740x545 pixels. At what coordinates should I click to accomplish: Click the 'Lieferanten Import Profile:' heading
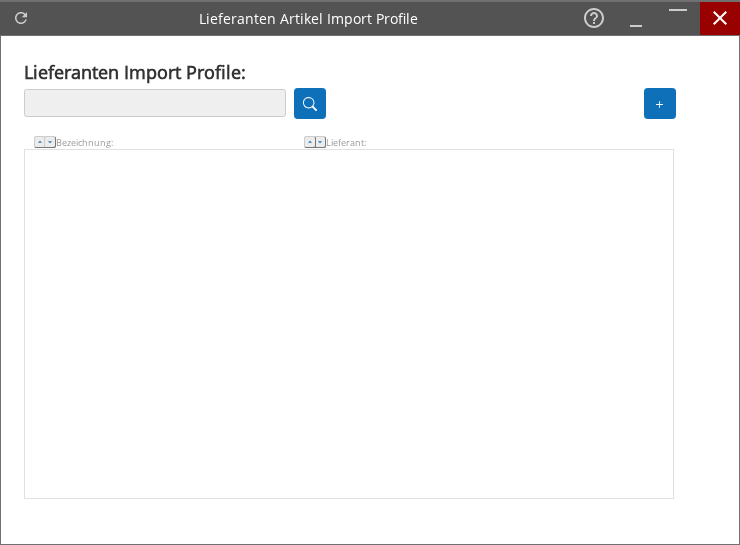pos(134,72)
